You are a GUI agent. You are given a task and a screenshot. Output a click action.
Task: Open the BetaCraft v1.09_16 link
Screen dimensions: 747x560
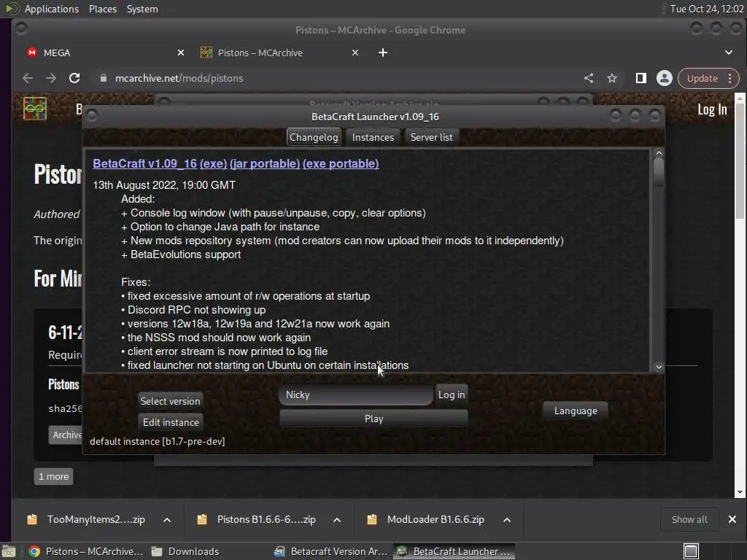pyautogui.click(x=145, y=163)
